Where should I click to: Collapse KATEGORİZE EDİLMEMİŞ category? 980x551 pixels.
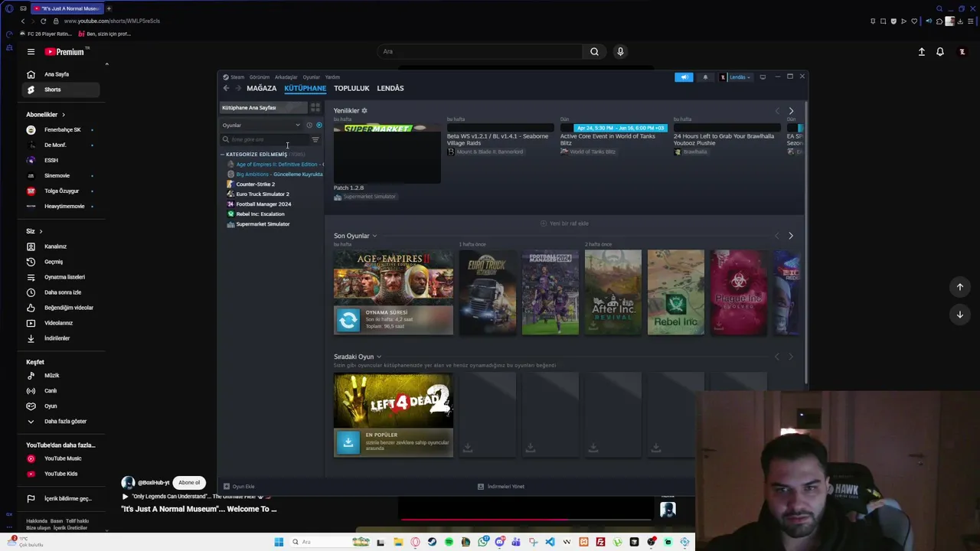[x=224, y=155]
